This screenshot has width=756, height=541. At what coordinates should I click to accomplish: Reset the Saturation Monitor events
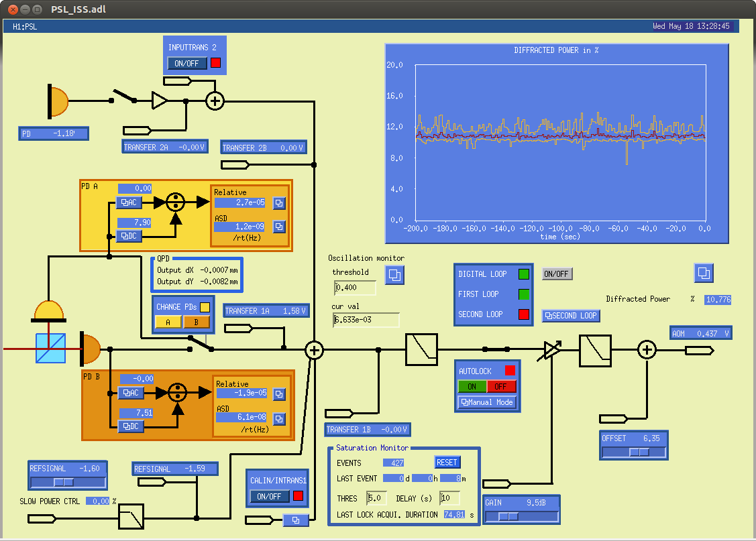(x=447, y=463)
